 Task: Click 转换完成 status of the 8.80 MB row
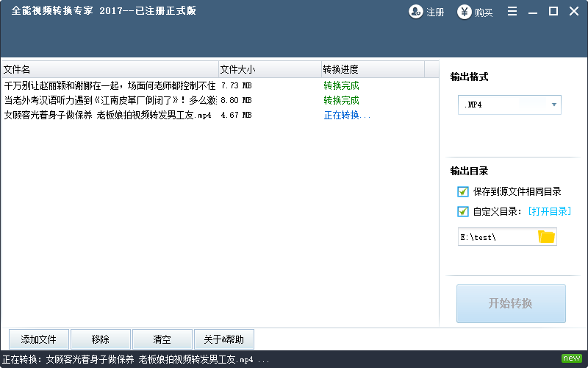pos(341,100)
